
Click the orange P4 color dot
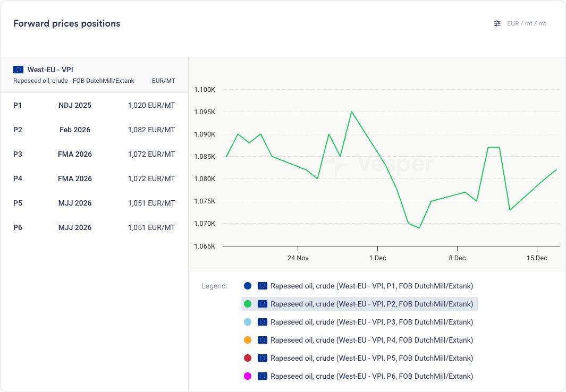tap(247, 340)
